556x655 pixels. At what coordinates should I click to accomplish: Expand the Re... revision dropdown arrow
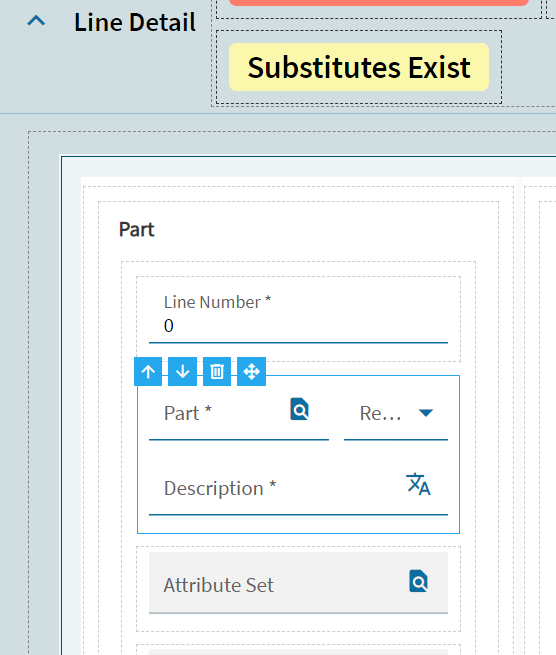point(426,413)
